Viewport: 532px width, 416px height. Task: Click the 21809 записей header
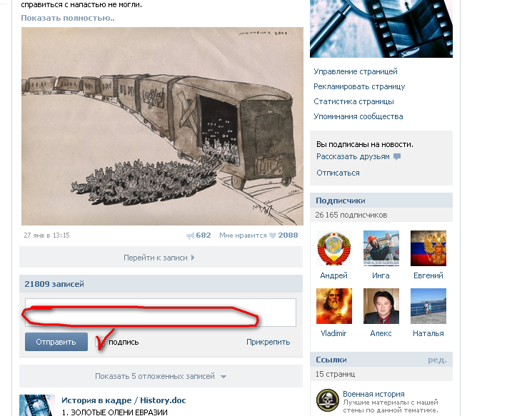click(54, 284)
